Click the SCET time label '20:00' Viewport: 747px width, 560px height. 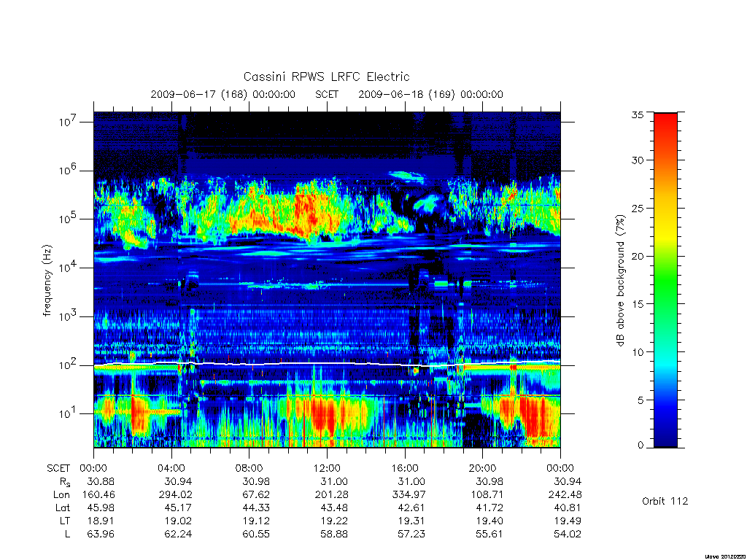pyautogui.click(x=483, y=468)
